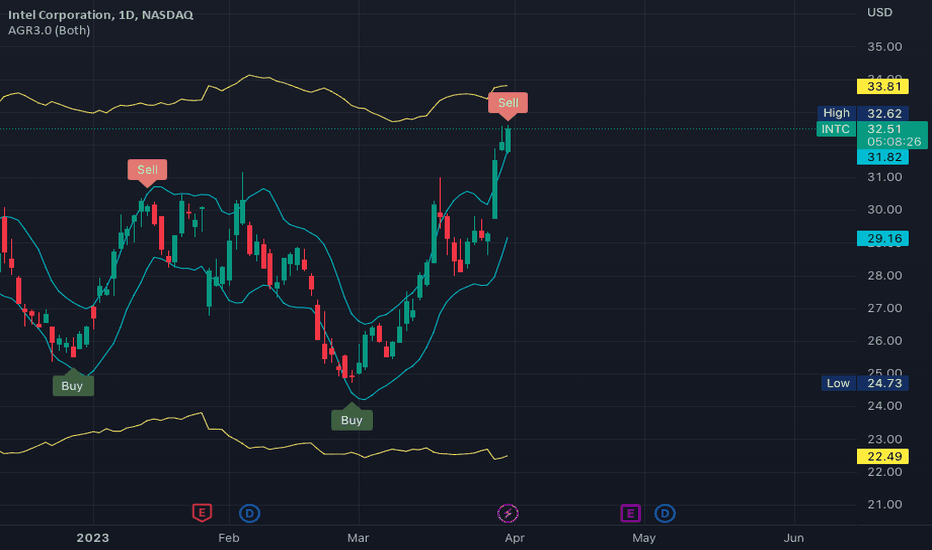Click the cyan 29.16 price label
The width and height of the screenshot is (932, 550).
tap(883, 238)
